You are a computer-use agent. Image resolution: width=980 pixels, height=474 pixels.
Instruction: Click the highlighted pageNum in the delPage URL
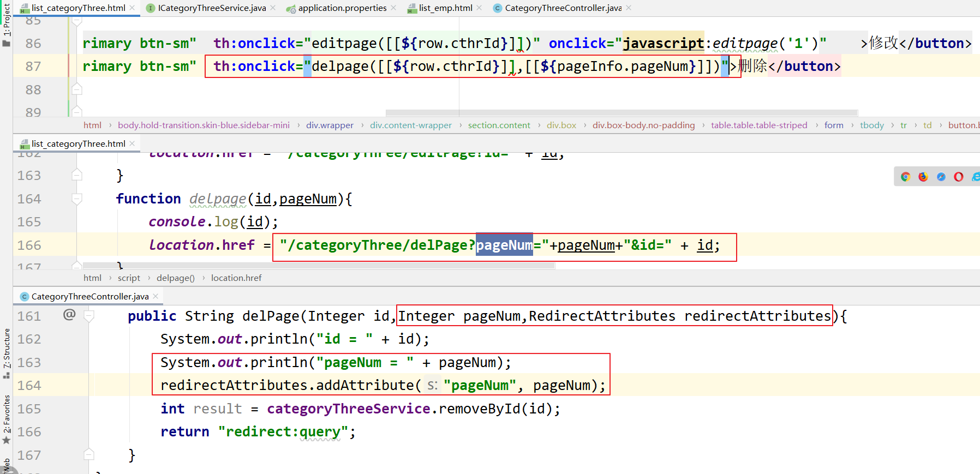tap(504, 245)
